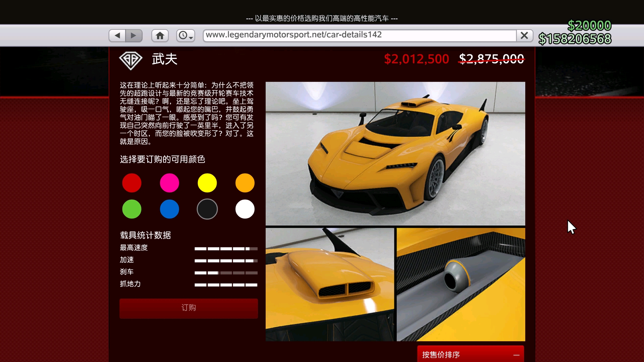Click the 抓地力 stat bar
Image resolution: width=644 pixels, height=362 pixels.
(226, 285)
